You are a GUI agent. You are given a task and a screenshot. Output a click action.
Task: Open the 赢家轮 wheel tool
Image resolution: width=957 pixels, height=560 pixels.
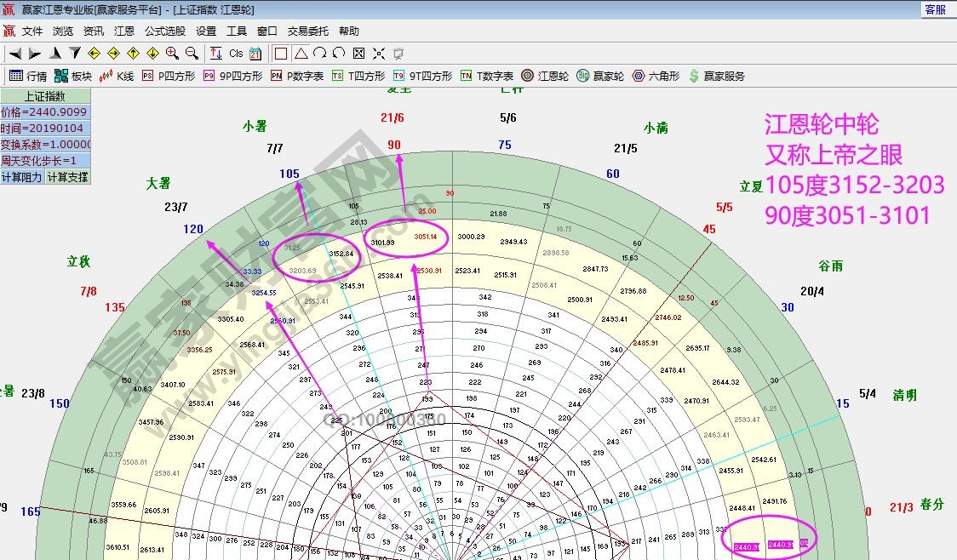point(600,76)
